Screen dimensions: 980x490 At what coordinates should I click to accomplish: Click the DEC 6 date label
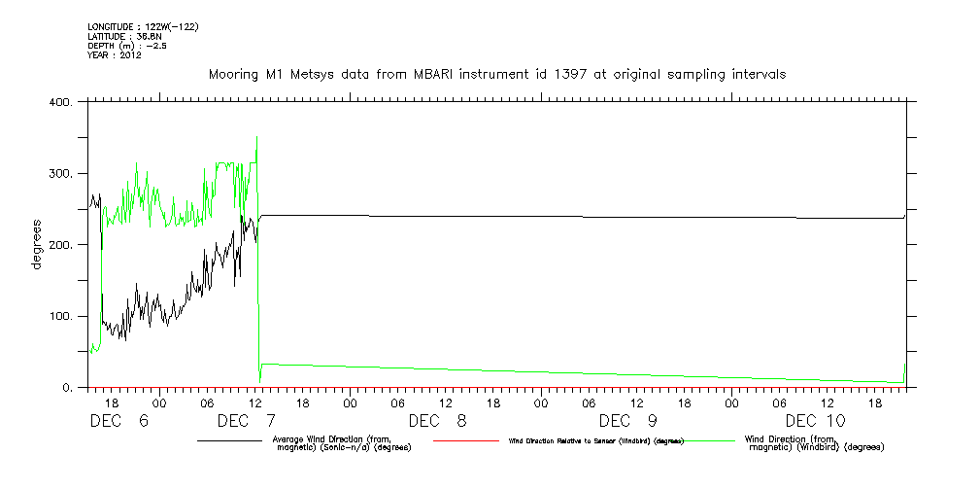(x=119, y=421)
